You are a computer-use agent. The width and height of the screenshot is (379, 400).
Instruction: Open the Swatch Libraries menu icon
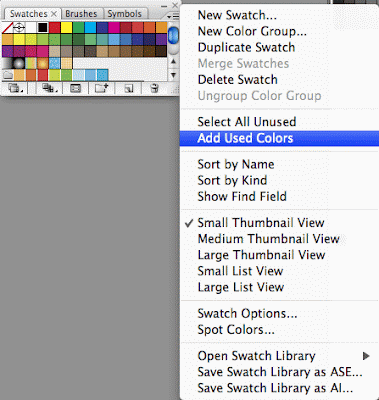click(x=15, y=88)
